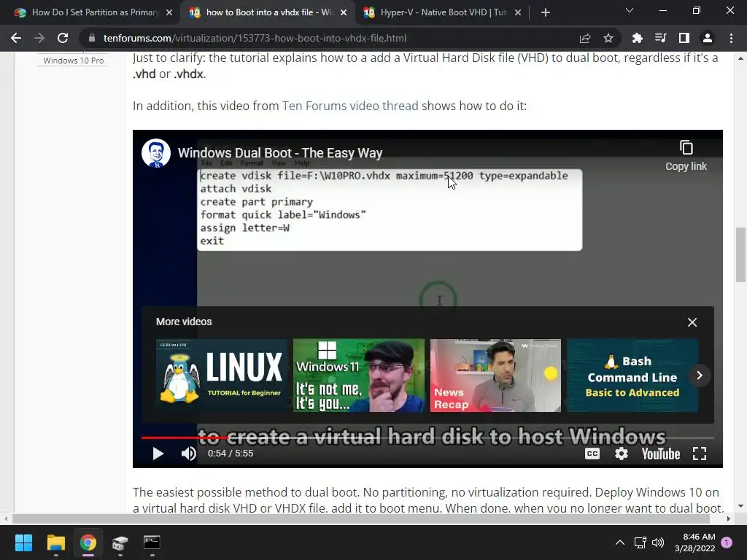The image size is (747, 560).
Task: Open 'Windows Dual Boot - The Easy Way' title
Action: pyautogui.click(x=280, y=153)
